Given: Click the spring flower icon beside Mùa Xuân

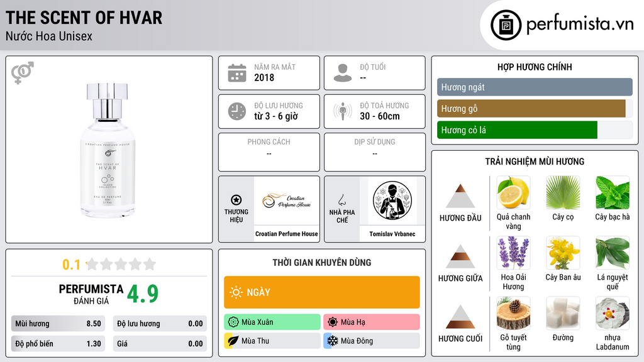Looking at the screenshot, I should coord(233,322).
